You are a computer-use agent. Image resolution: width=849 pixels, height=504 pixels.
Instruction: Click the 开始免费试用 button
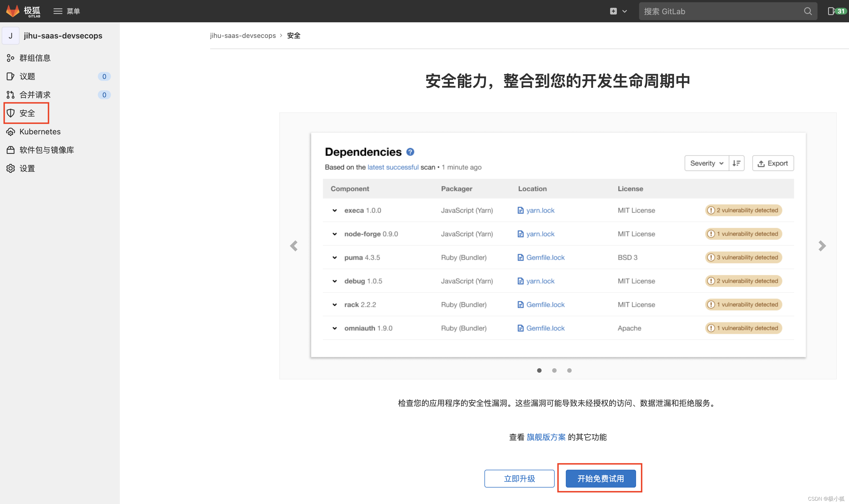[600, 479]
